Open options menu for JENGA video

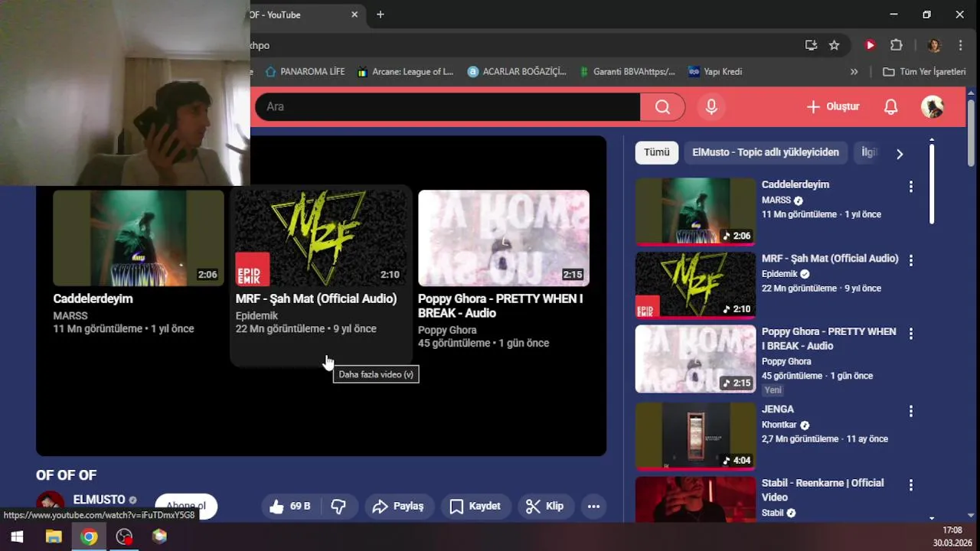pyautogui.click(x=910, y=411)
